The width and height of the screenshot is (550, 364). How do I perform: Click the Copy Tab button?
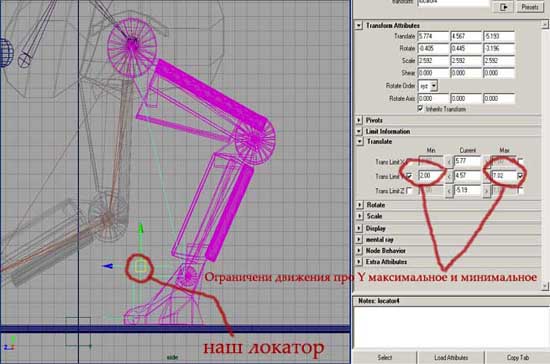coord(517,358)
